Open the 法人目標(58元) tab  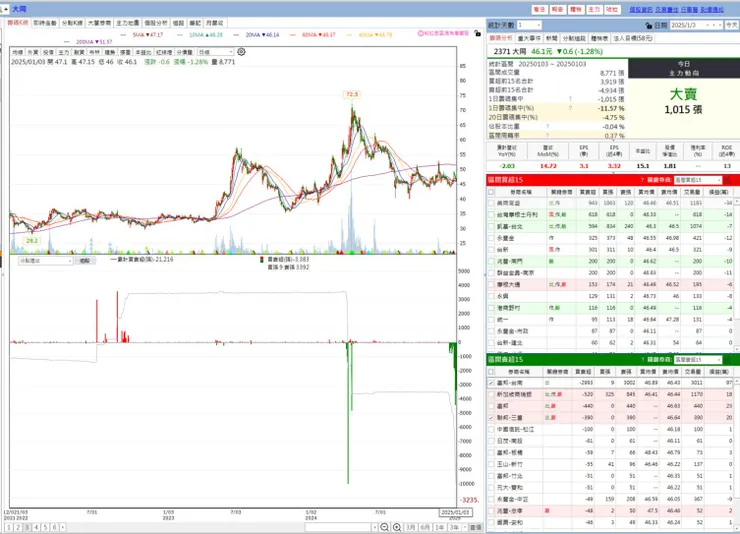[633, 38]
